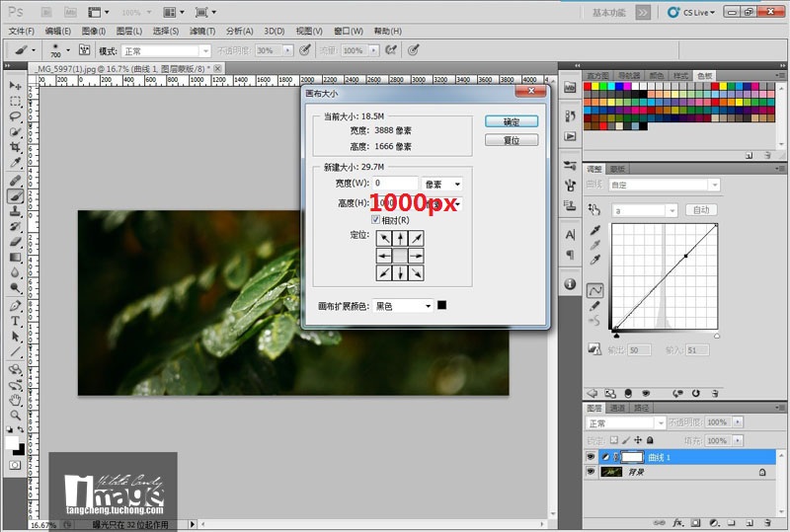The height and width of the screenshot is (532, 790).
Task: Select the Crop tool
Action: coord(16,146)
